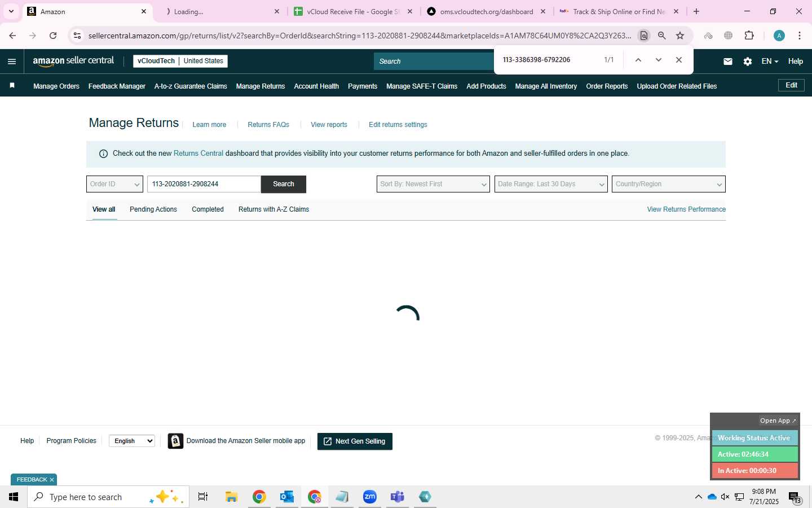Reload the current page

(x=53, y=36)
